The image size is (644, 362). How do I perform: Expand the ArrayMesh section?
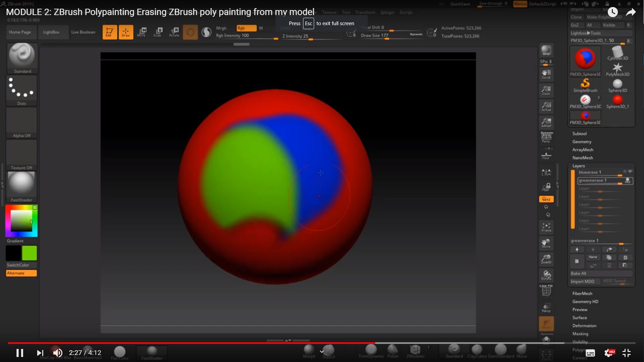[583, 150]
